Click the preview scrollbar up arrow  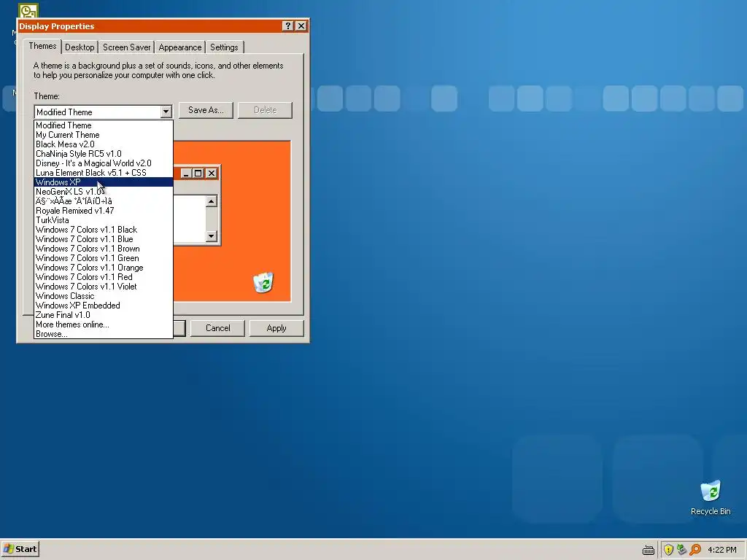coord(212,201)
